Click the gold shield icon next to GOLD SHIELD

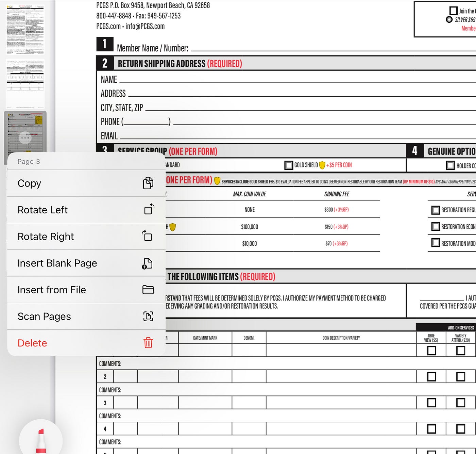tap(322, 165)
